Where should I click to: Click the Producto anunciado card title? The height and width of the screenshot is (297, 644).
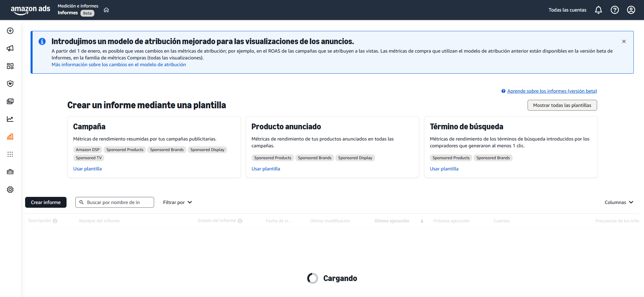tap(286, 127)
